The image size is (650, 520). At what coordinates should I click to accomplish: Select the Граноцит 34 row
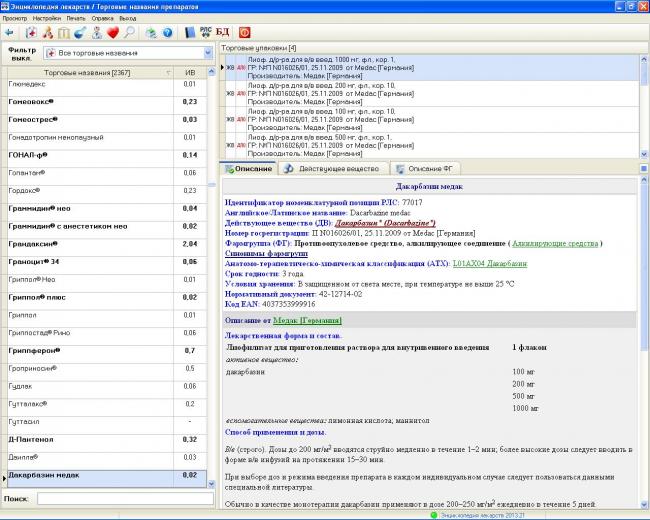pyautogui.click(x=107, y=266)
